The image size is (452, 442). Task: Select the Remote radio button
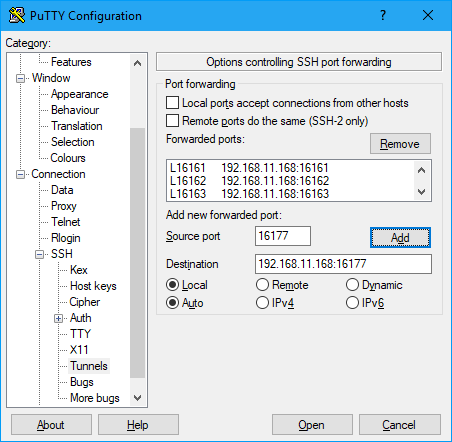tap(262, 285)
